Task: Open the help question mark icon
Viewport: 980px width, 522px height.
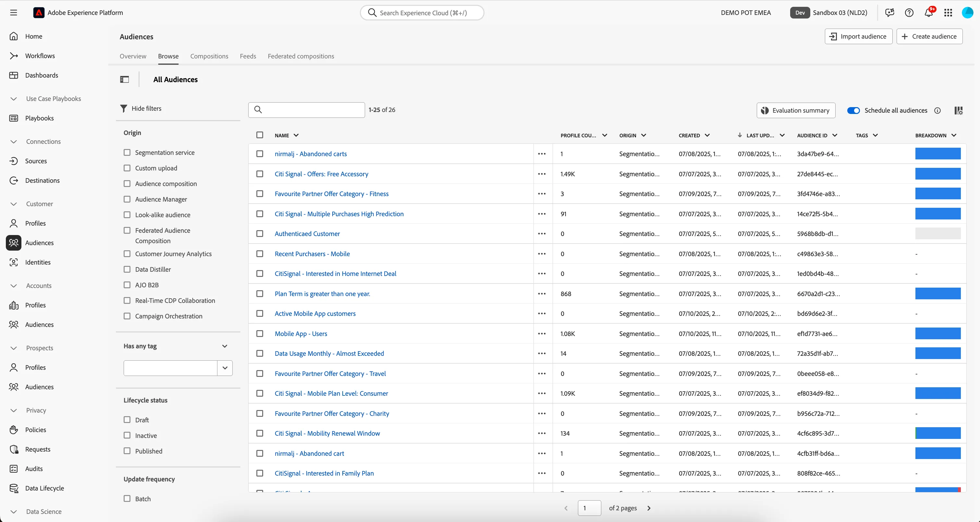Action: click(909, 13)
